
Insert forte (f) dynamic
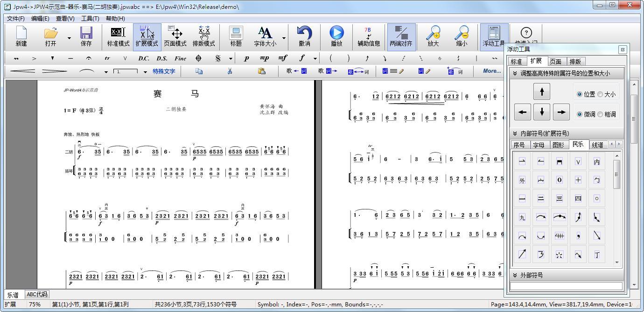(x=302, y=58)
